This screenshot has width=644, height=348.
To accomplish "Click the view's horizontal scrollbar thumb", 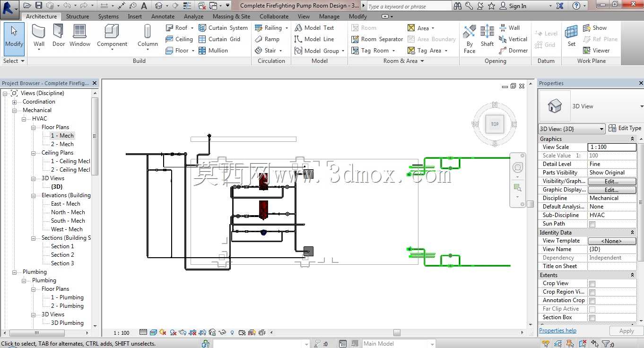I will 397,332.
